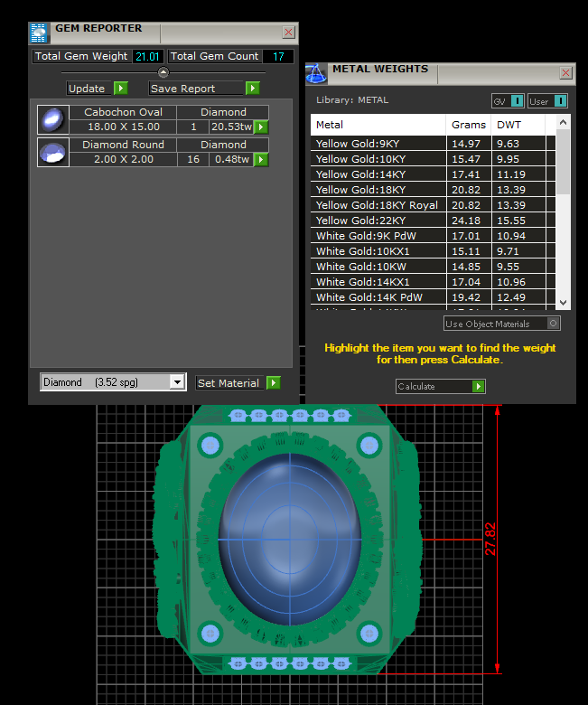
Task: Click the Cabochon Oval gem thumbnail
Action: coord(52,119)
